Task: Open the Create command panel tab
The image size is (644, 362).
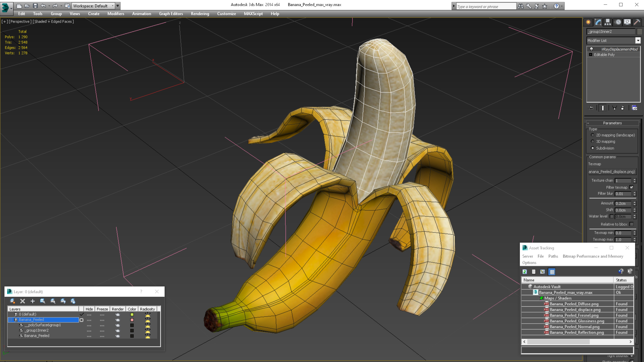Action: pos(588,22)
